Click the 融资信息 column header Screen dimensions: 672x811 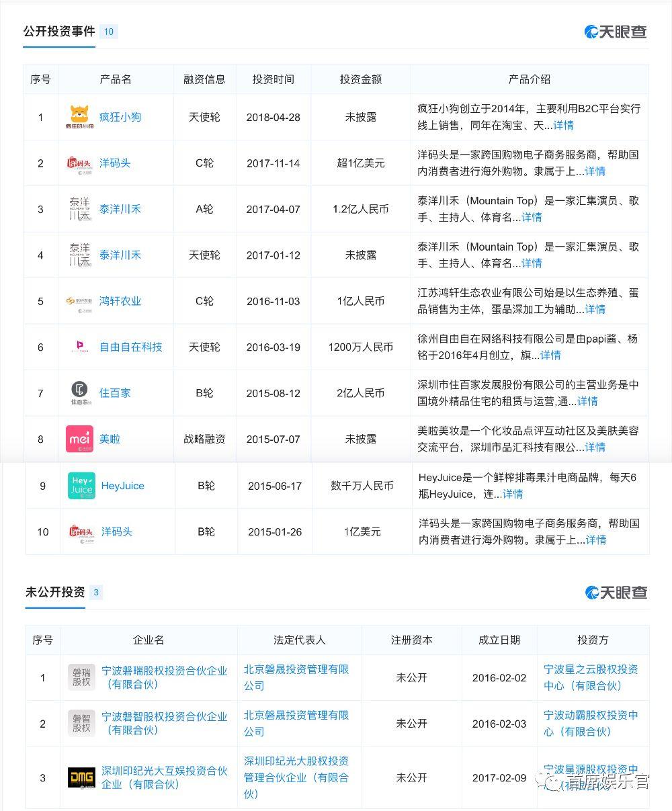pyautogui.click(x=204, y=79)
